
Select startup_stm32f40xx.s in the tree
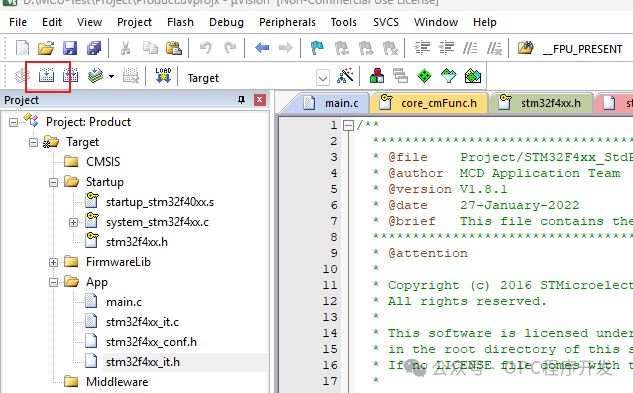point(160,202)
